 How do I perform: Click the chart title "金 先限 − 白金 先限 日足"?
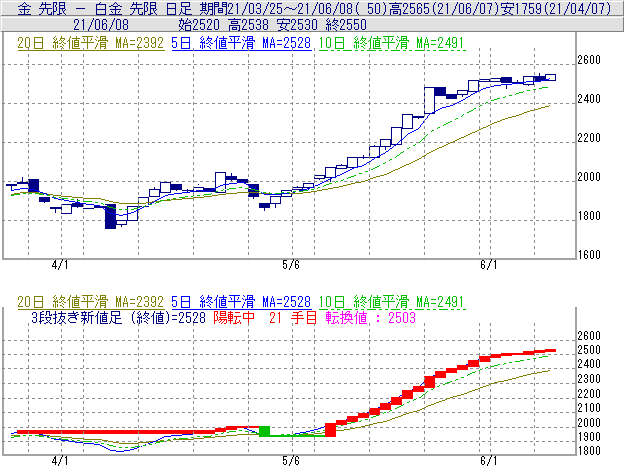point(105,8)
